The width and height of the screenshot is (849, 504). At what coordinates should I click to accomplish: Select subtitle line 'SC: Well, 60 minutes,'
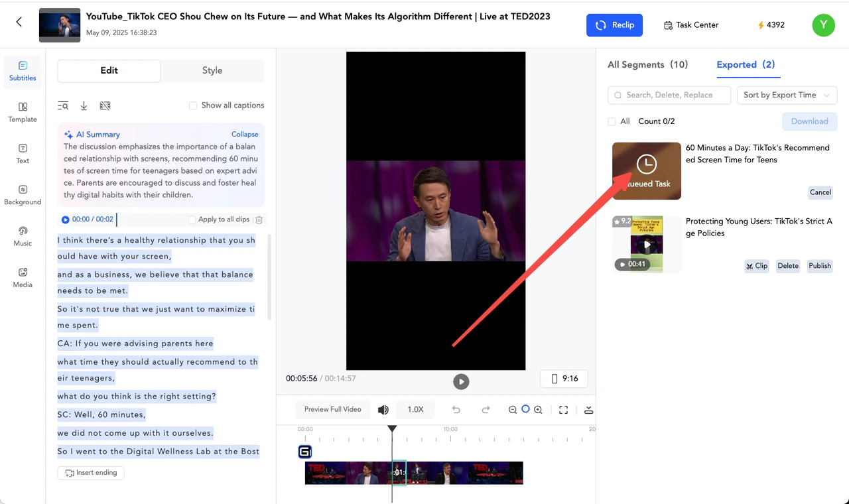[101, 414]
